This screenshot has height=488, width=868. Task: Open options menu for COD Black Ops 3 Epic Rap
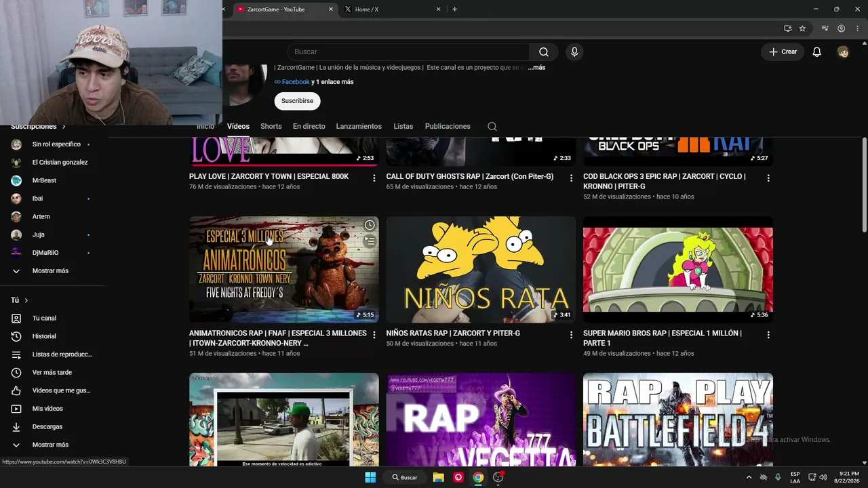pos(768,178)
